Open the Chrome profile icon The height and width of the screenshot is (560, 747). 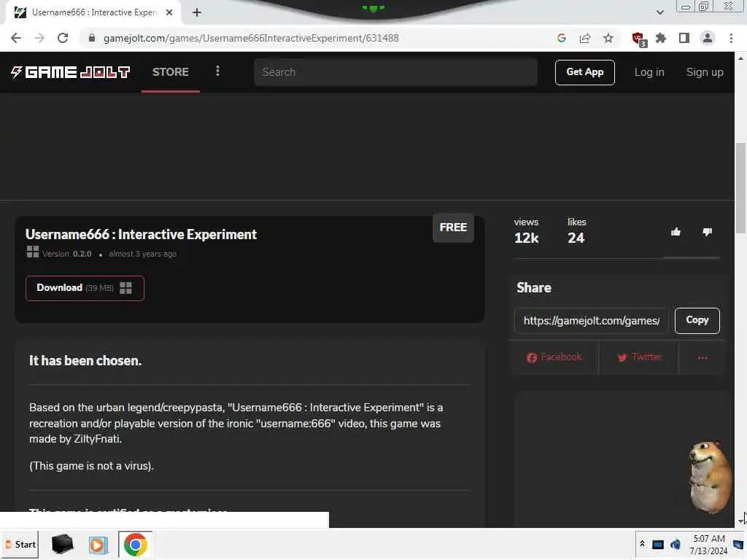(708, 38)
